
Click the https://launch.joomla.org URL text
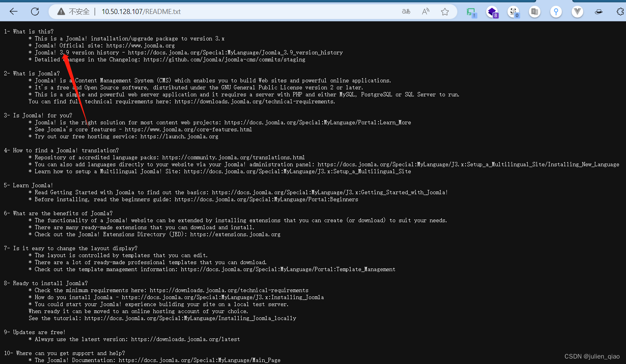[x=179, y=136]
